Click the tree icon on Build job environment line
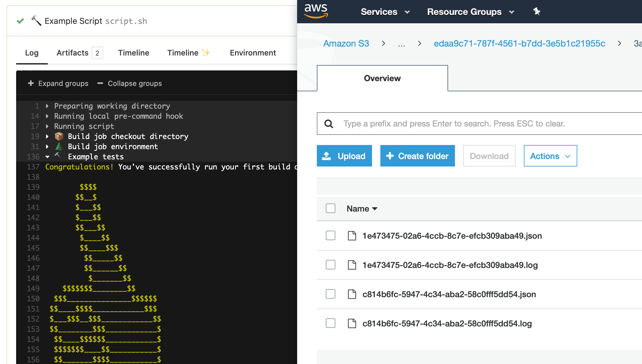 pyautogui.click(x=59, y=146)
